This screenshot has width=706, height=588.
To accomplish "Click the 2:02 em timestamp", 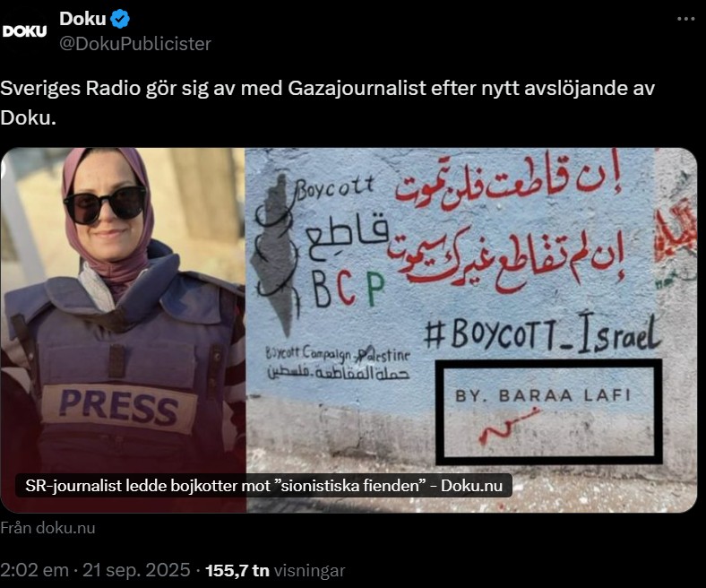I will coord(35,570).
